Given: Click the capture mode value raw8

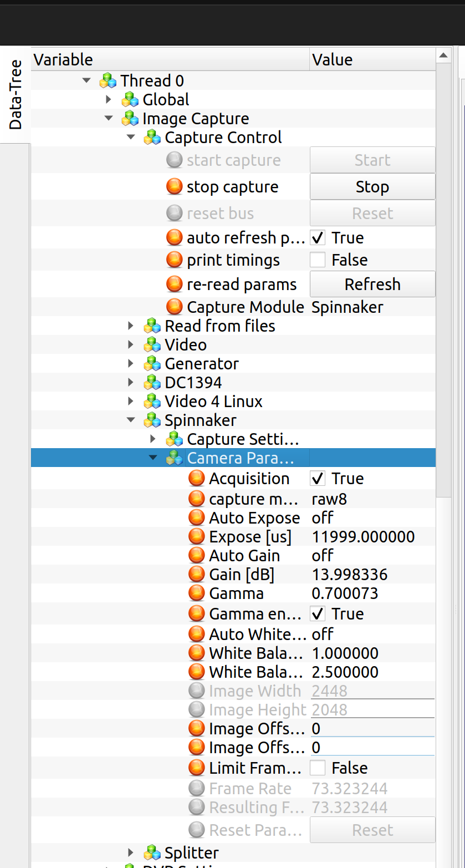Looking at the screenshot, I should [x=329, y=499].
